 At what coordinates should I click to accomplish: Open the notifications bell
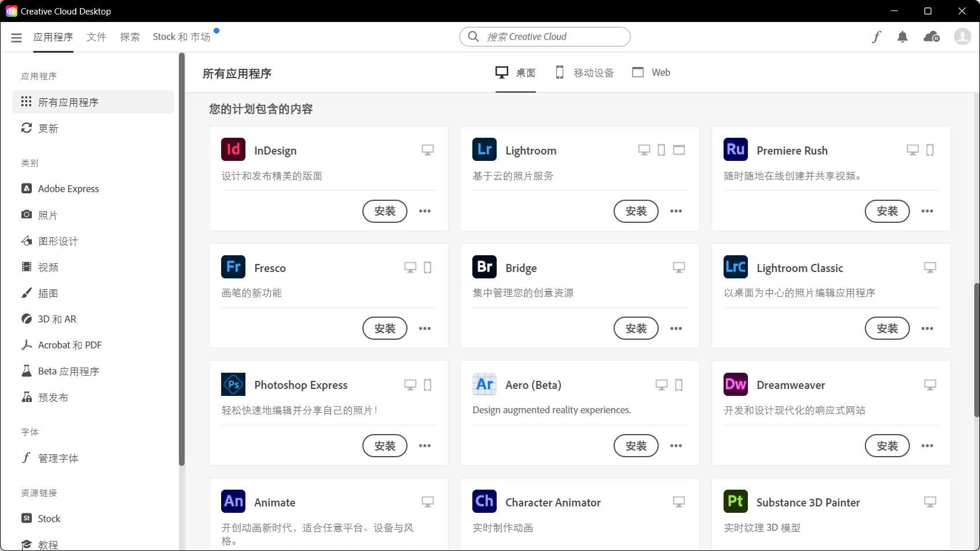click(902, 37)
